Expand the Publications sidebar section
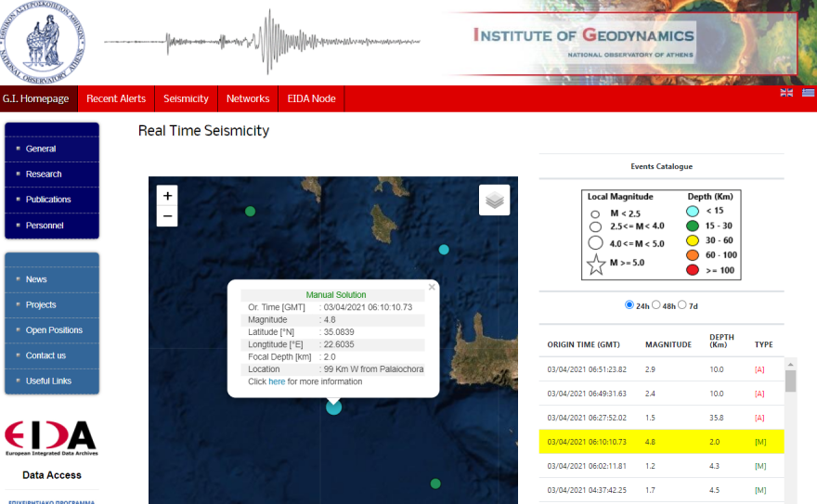The width and height of the screenshot is (817, 504). [48, 200]
